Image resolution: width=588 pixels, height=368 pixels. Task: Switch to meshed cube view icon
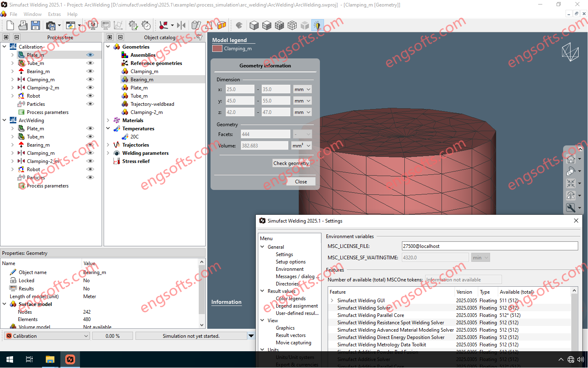280,25
